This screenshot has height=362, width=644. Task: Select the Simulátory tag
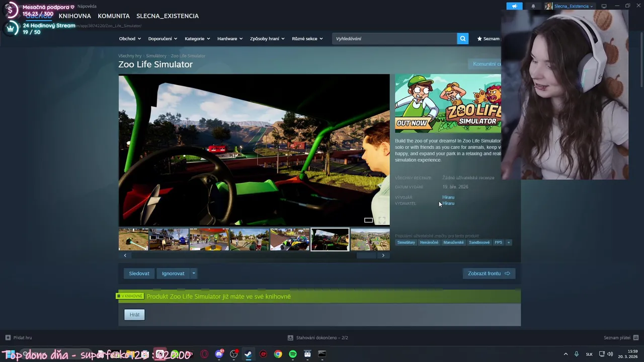[x=406, y=242]
